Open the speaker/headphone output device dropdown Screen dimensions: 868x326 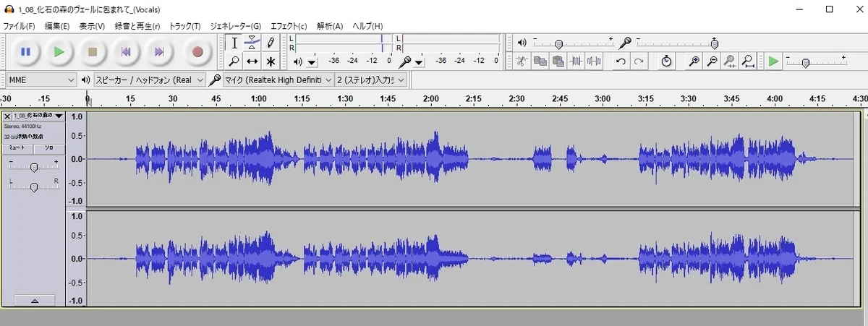pyautogui.click(x=150, y=80)
